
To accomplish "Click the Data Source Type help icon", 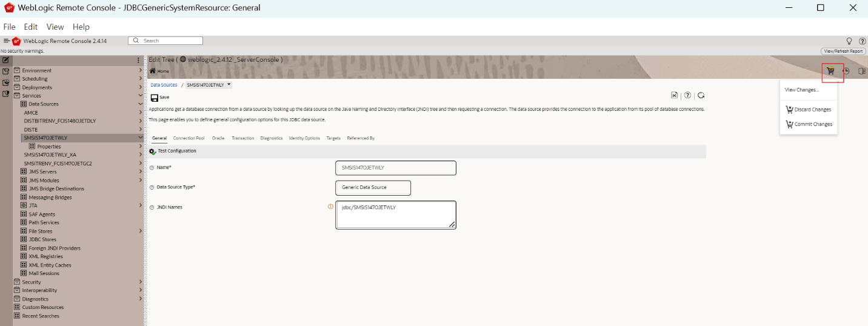I will click(152, 187).
